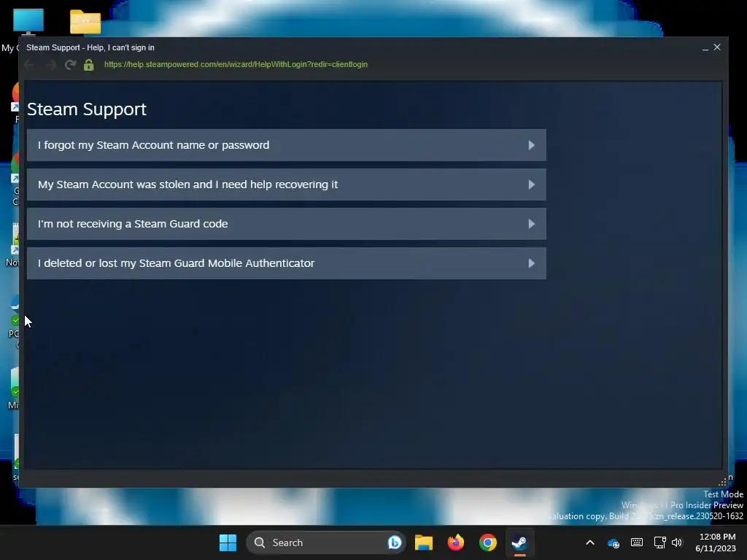Click the window title 'Steam Support - Help, I can't sign in'

click(90, 47)
